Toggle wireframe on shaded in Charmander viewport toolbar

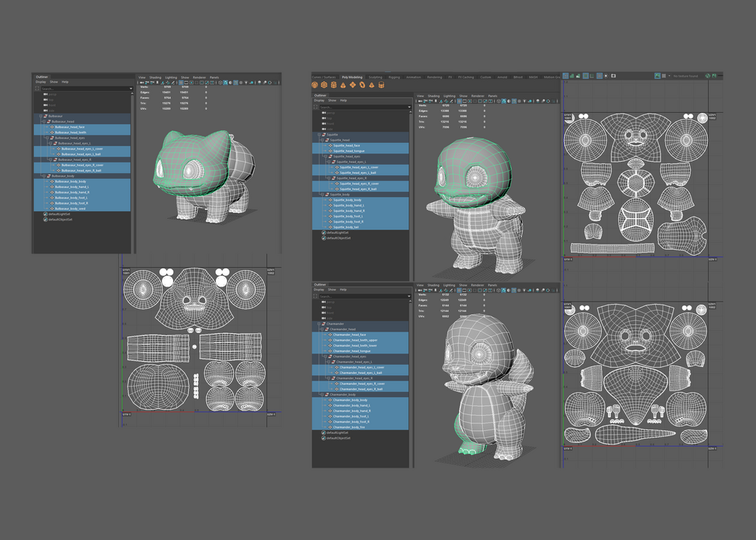click(514, 291)
